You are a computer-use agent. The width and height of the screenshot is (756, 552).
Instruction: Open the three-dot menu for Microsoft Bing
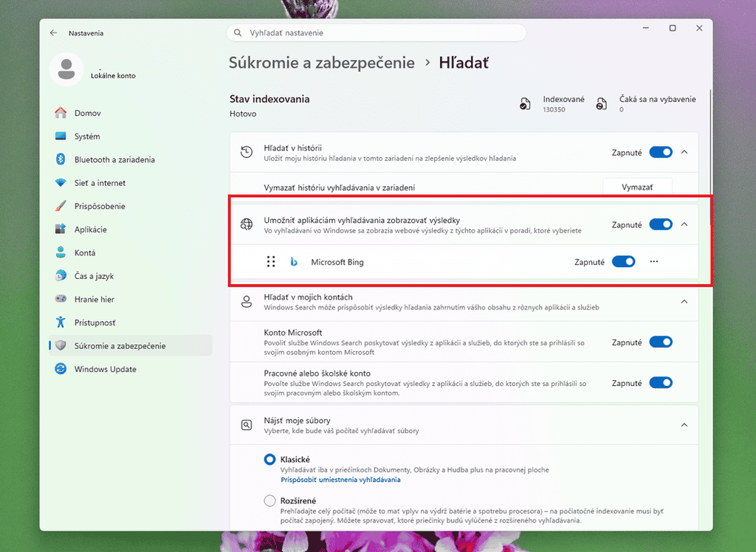click(654, 261)
